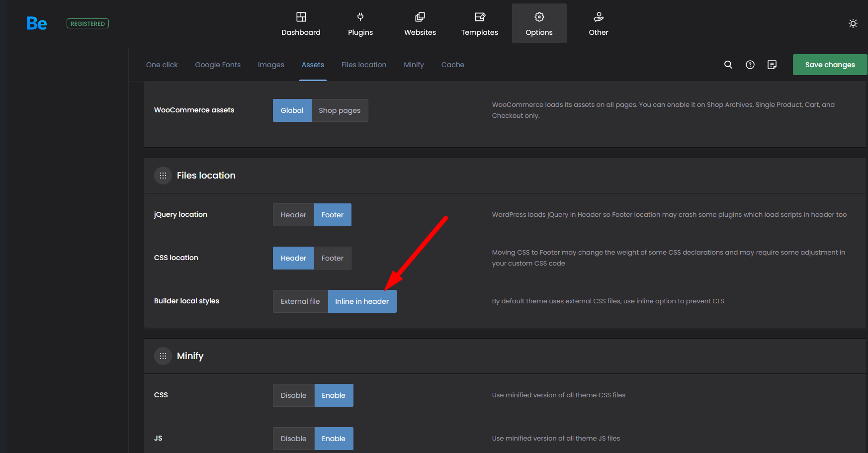Set CSS location to Header
This screenshot has height=453, width=868.
click(293, 258)
